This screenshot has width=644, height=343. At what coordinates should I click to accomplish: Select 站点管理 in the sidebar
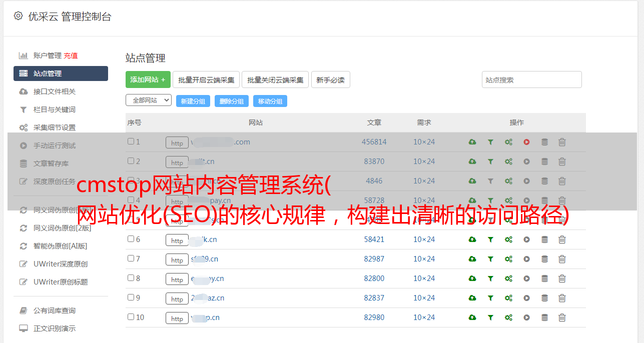(x=61, y=73)
